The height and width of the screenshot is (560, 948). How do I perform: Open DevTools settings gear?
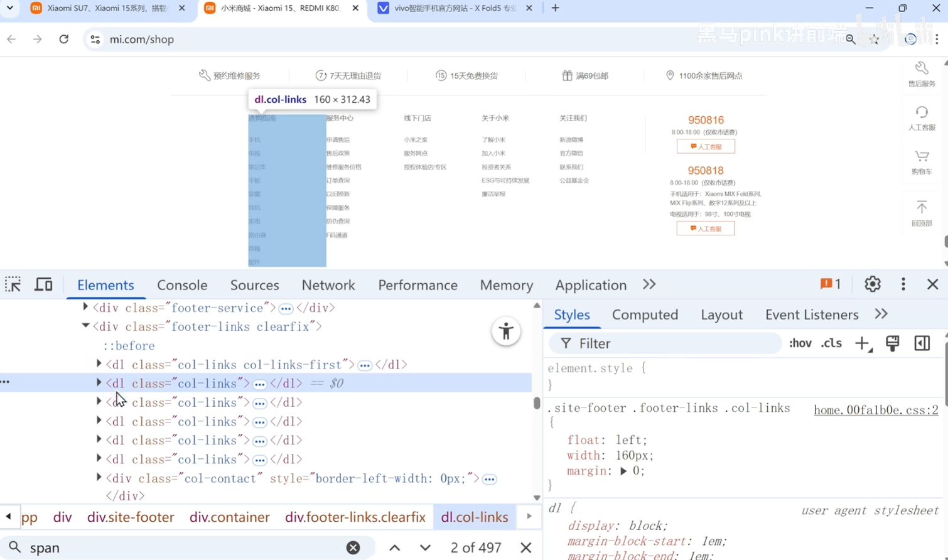872,284
